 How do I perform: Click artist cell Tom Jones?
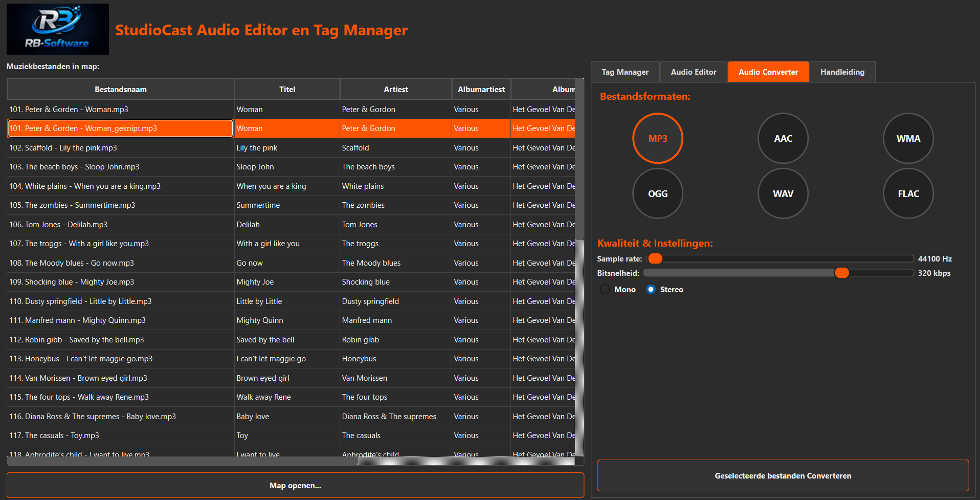(x=396, y=224)
